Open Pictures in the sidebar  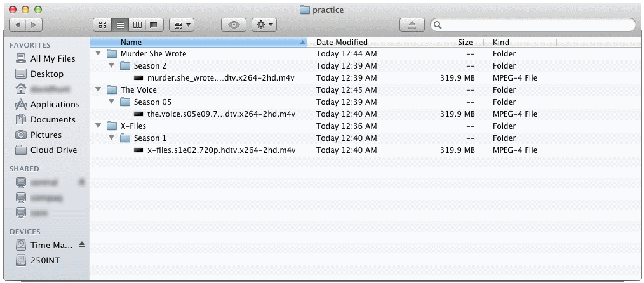click(x=39, y=135)
